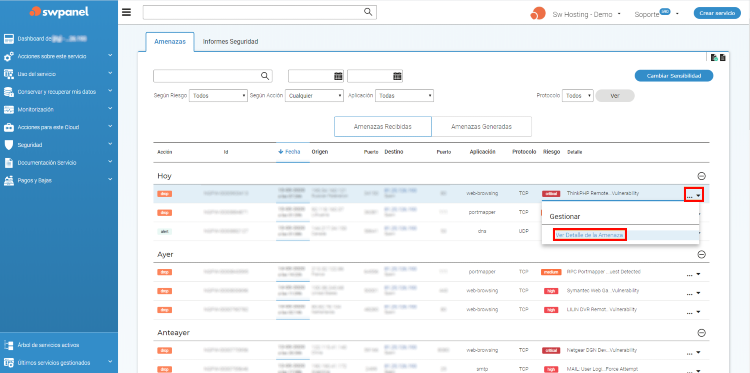This screenshot has width=750, height=373.
Task: Open the Protocolo dropdown
Action: tap(578, 96)
